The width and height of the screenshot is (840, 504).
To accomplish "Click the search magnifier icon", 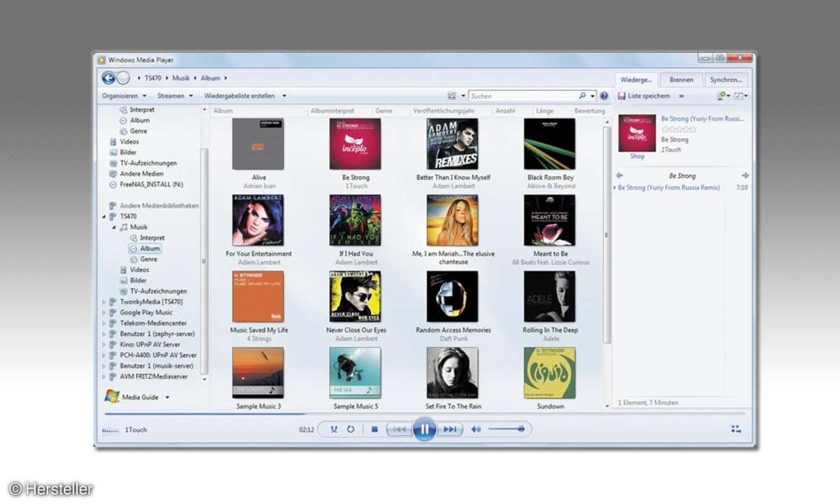I will 582,96.
